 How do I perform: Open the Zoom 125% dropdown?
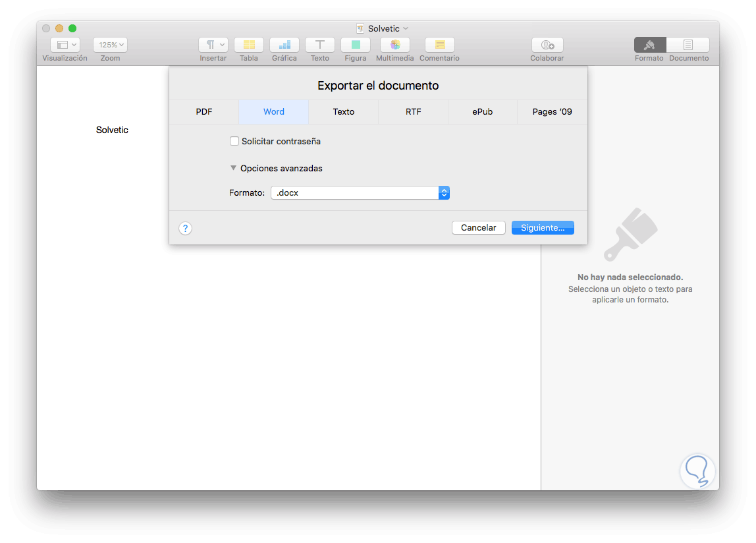coord(109,44)
